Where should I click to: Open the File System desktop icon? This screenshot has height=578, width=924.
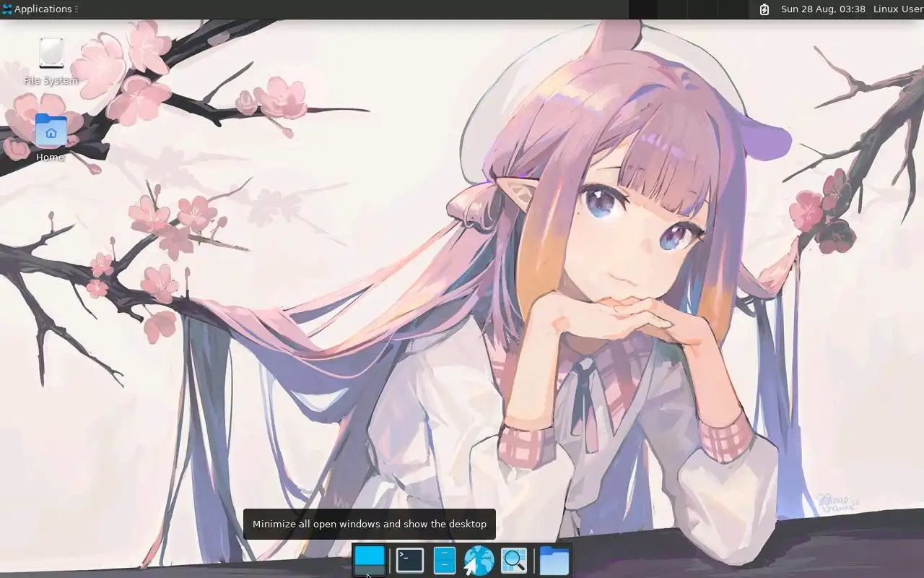click(x=51, y=61)
